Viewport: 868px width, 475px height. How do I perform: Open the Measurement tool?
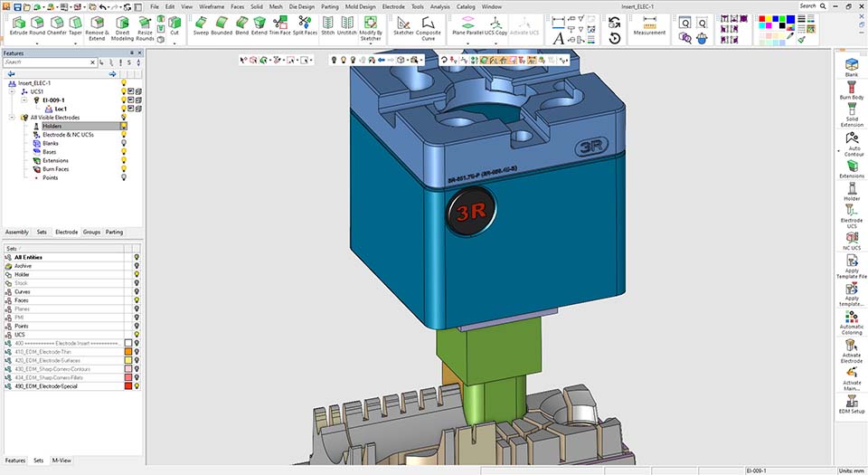[x=649, y=26]
